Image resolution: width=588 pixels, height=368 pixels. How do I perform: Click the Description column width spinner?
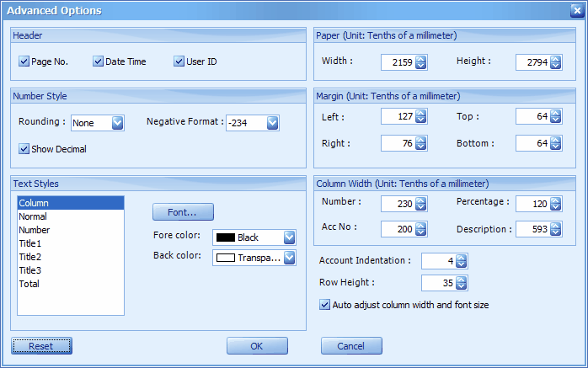pos(555,229)
